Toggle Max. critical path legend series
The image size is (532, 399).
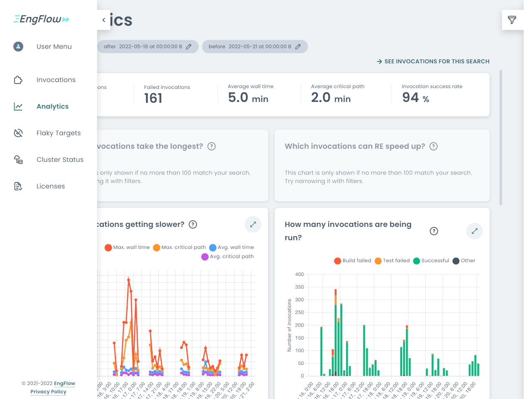(180, 247)
